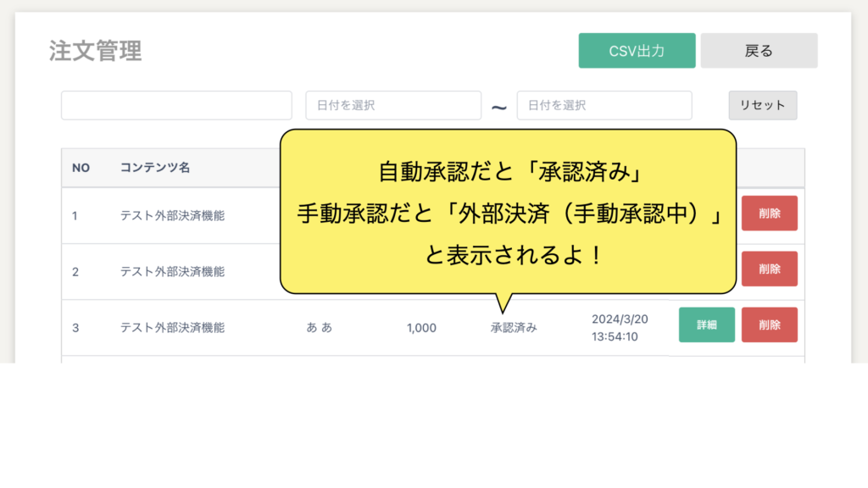Click the NO column header
The image size is (868, 488).
81,168
